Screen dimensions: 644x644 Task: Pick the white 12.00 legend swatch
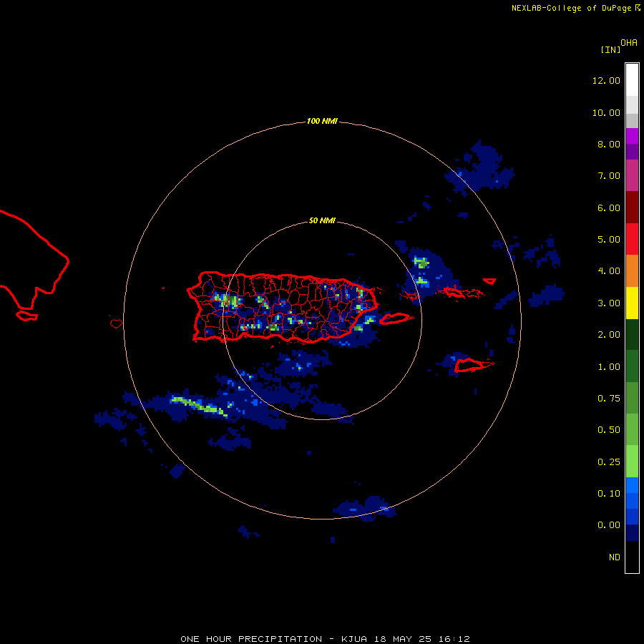pyautogui.click(x=632, y=80)
